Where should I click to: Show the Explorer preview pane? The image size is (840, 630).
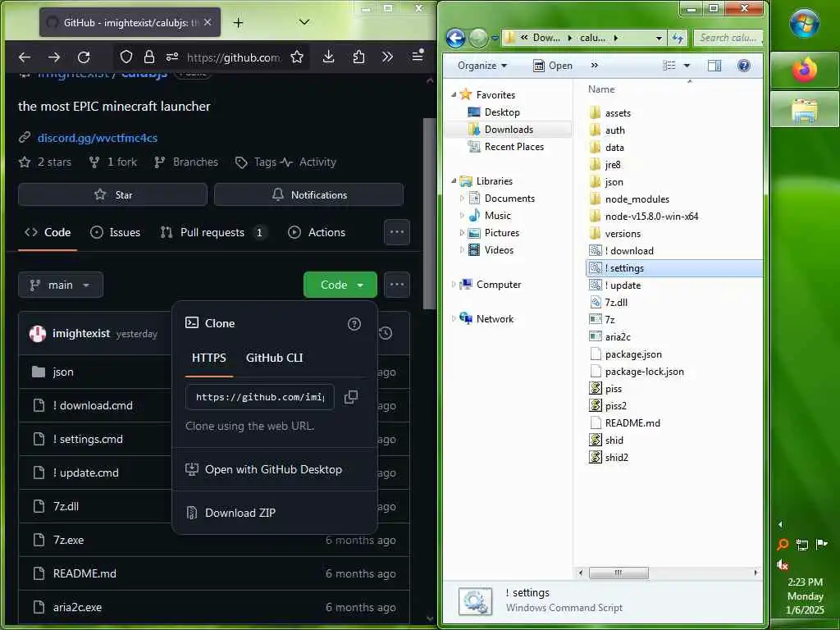(x=714, y=66)
